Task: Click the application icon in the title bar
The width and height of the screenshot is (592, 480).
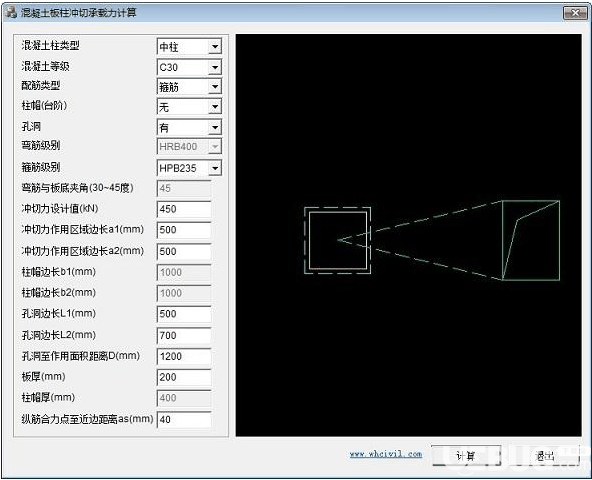Action: 11,12
